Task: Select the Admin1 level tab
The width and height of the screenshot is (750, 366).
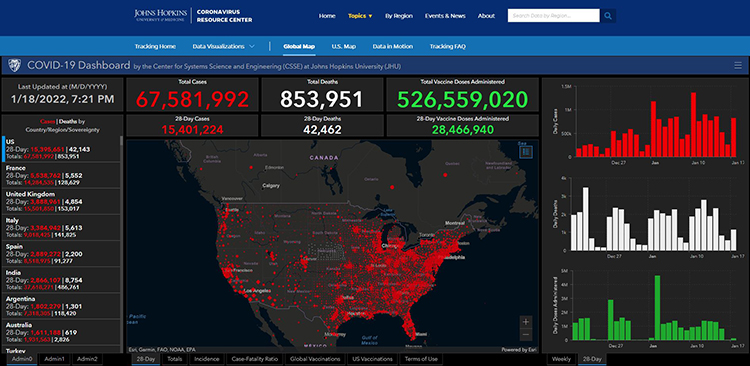Action: point(54,359)
